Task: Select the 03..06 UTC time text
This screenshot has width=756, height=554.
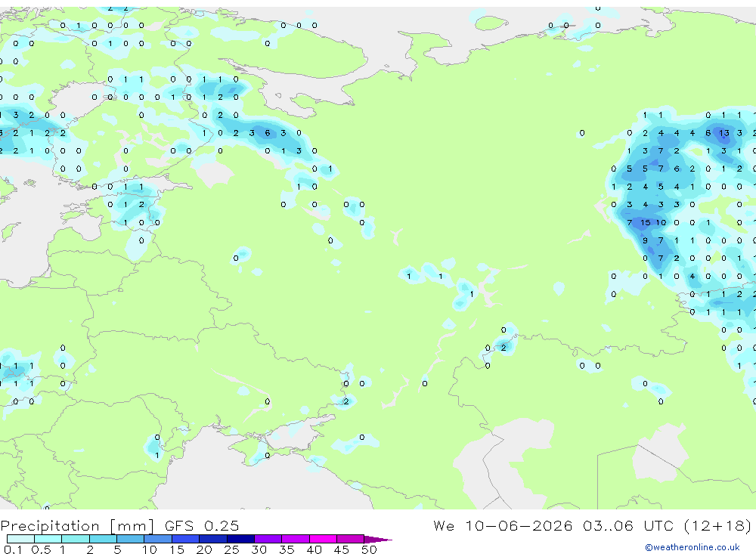Action: 631,525
